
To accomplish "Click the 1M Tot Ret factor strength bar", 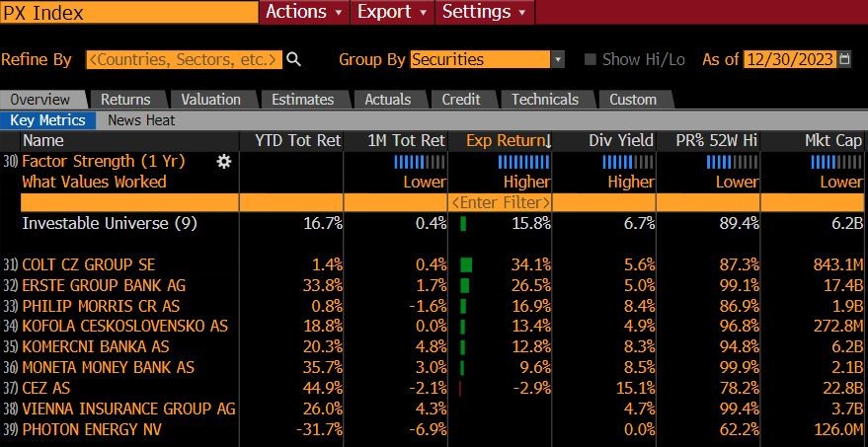I will coord(419,162).
